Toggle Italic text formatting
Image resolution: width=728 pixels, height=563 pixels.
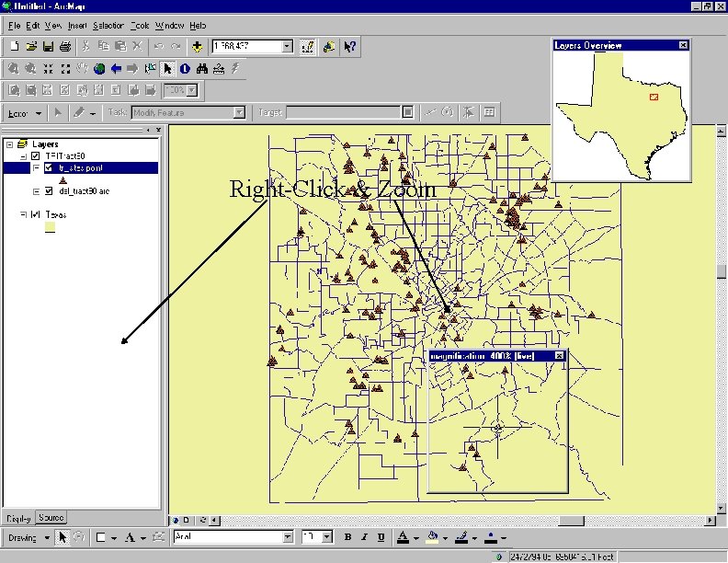[365, 537]
